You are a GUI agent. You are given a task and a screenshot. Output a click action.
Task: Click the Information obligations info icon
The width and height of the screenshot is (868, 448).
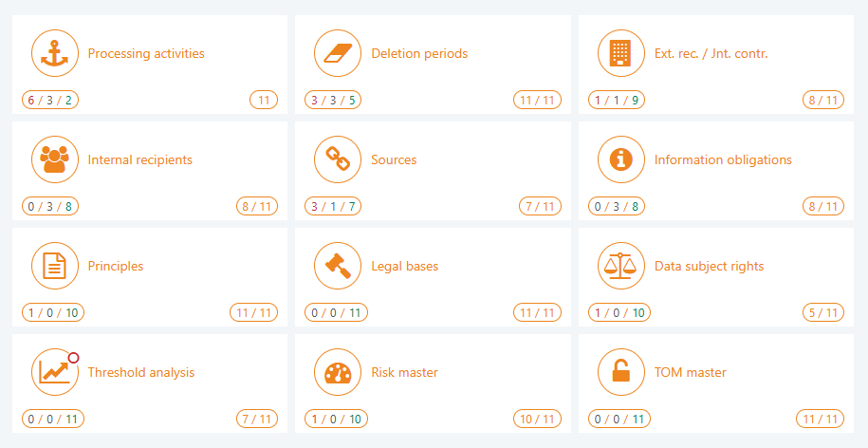[621, 159]
